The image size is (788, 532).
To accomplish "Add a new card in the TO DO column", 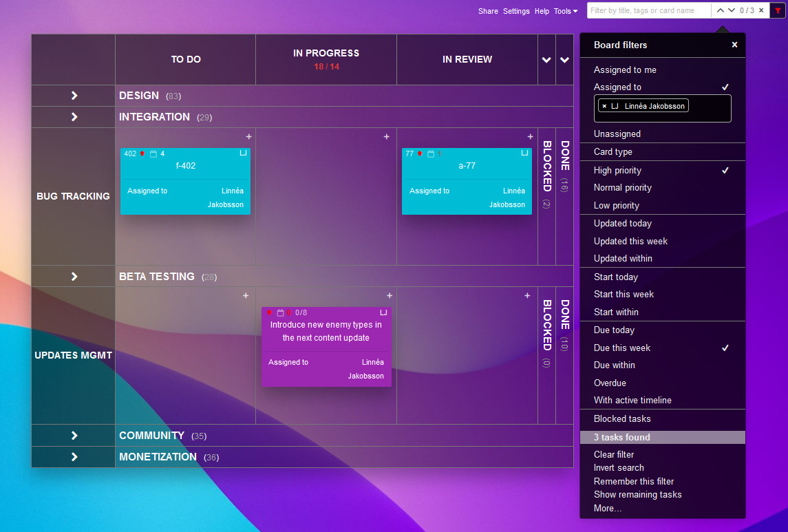I will [x=248, y=137].
